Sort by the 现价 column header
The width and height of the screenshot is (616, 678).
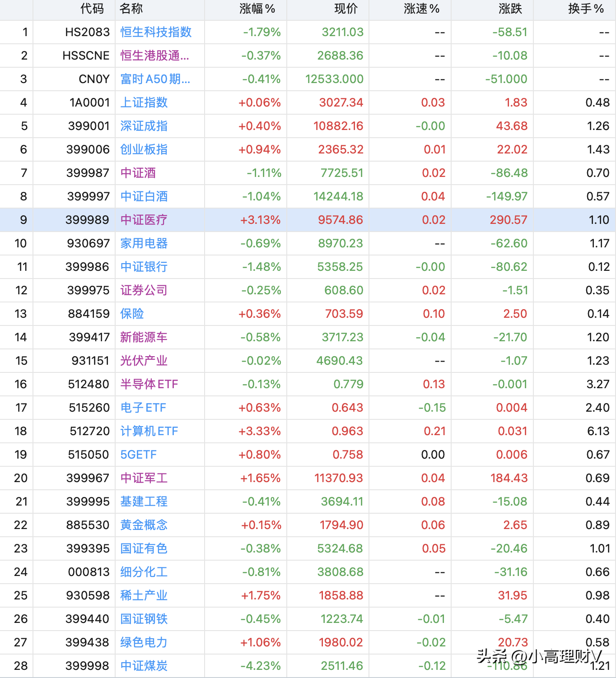click(x=346, y=9)
